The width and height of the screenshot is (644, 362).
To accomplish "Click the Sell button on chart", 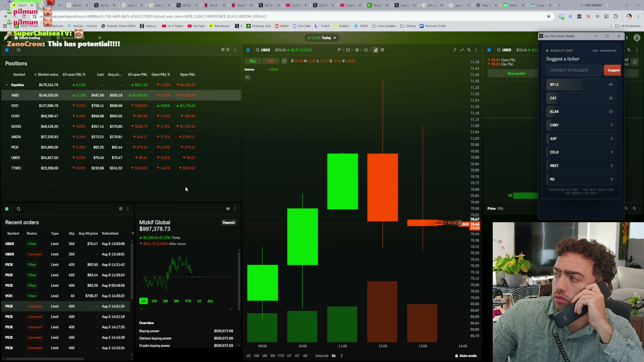I will (271, 61).
